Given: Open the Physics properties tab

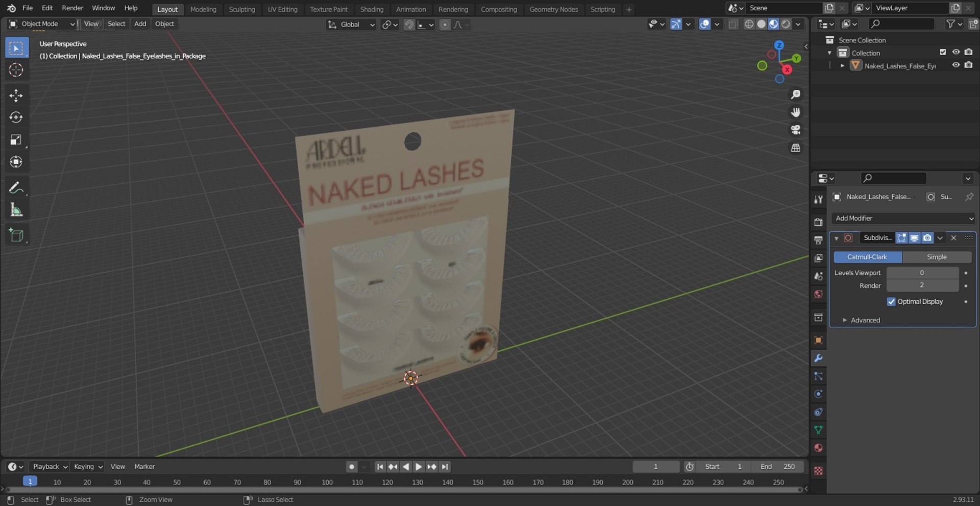Looking at the screenshot, I should (818, 394).
